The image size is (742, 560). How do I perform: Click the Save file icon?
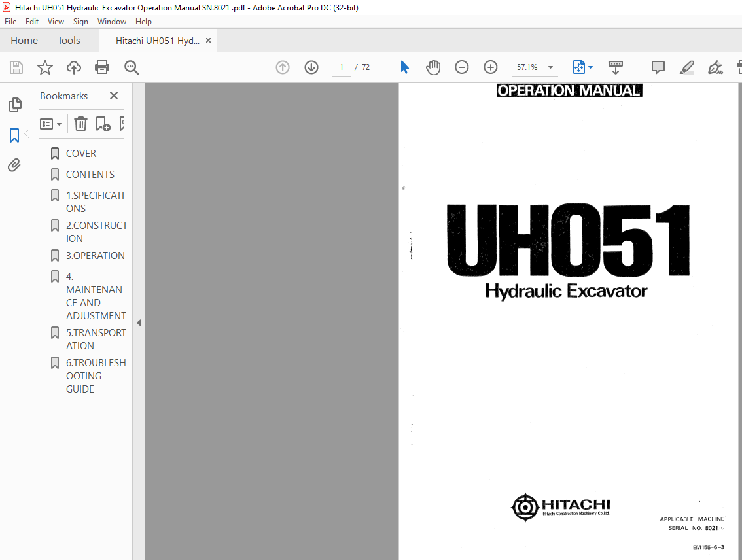(x=16, y=67)
